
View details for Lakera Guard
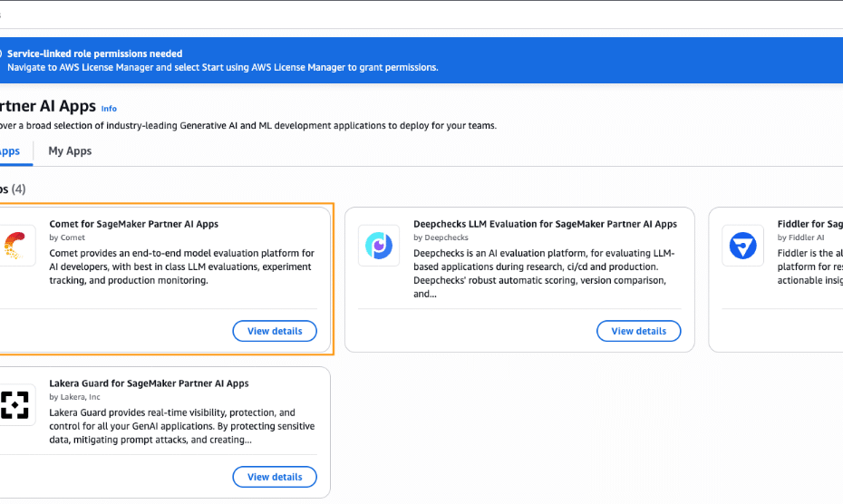tap(275, 477)
